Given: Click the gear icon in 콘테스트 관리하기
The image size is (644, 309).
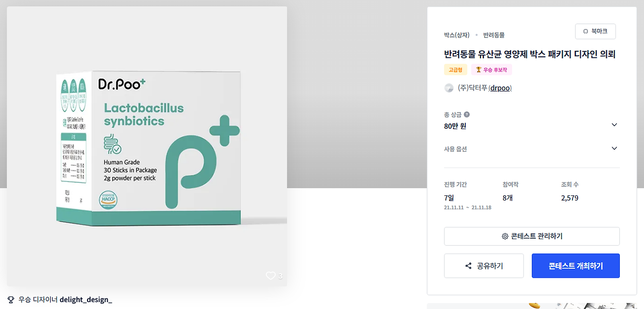Looking at the screenshot, I should coord(505,236).
